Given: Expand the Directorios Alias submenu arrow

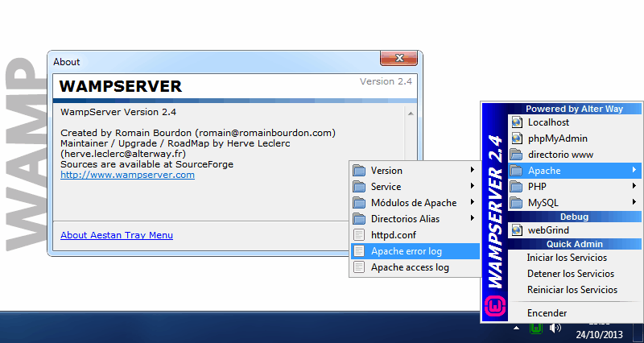Looking at the screenshot, I should coord(473,218).
